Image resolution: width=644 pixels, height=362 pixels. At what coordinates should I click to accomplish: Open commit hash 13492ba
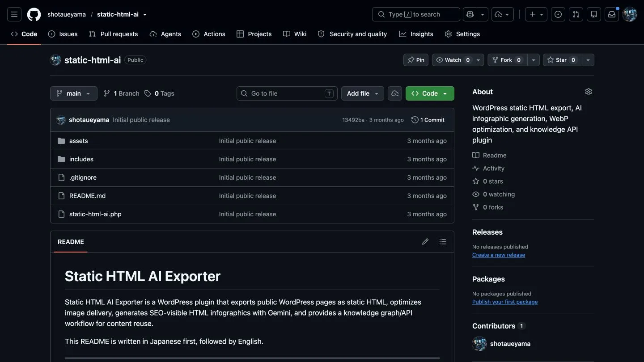click(353, 120)
